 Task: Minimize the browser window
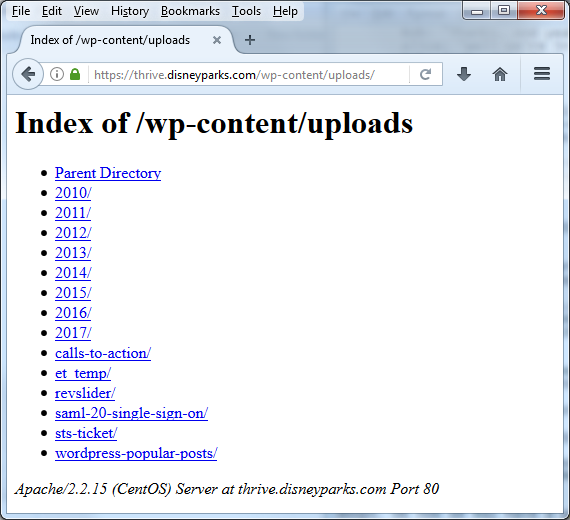click(x=477, y=11)
